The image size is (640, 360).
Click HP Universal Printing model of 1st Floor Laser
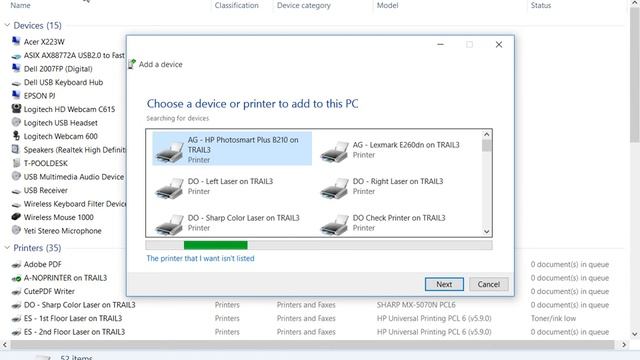point(434,318)
